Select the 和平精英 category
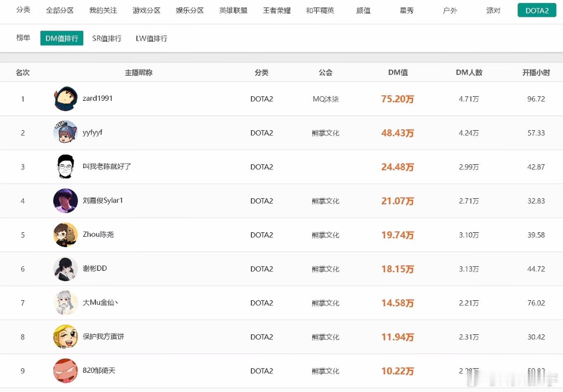The height and width of the screenshot is (392, 563). pos(320,10)
